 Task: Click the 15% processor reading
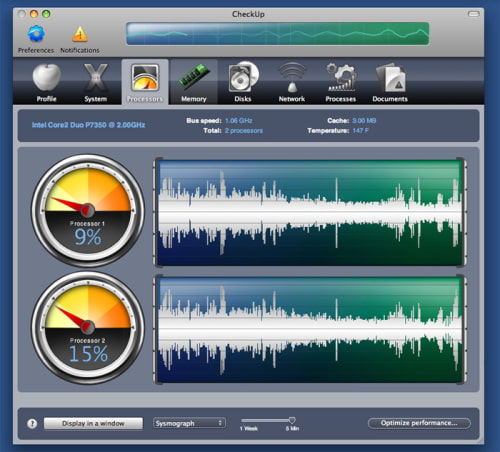pyautogui.click(x=88, y=354)
